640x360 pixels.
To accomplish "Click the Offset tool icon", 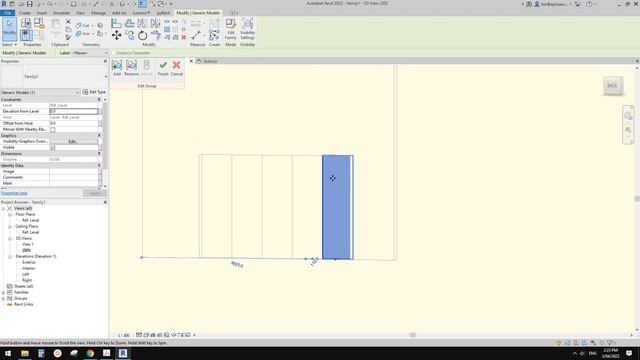I will pos(129,23).
